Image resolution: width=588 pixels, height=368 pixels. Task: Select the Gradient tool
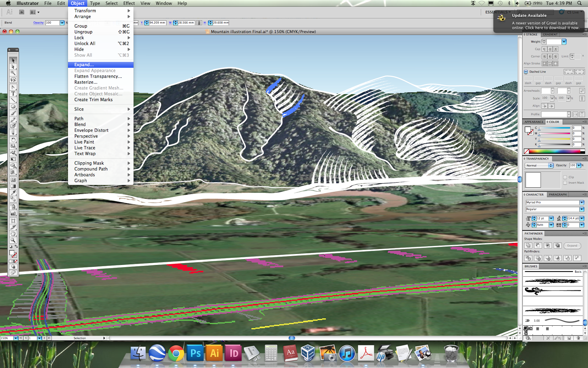point(13,186)
